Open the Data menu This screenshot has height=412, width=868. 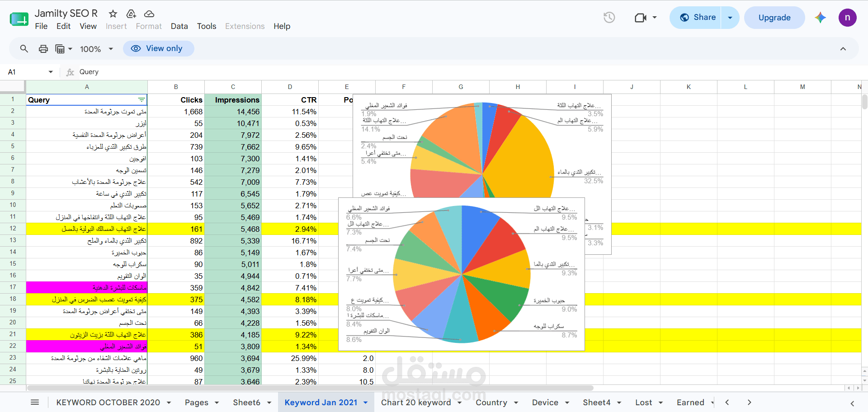coord(179,26)
